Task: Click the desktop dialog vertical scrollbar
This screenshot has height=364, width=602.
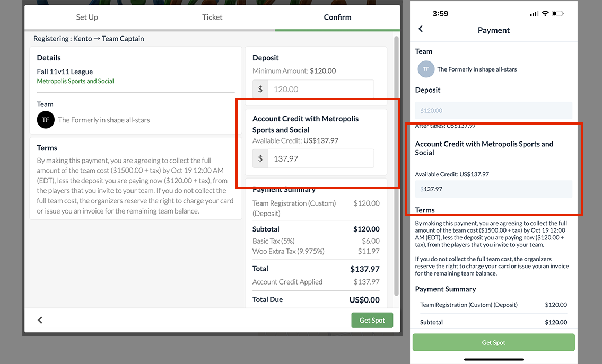Action: [x=396, y=159]
